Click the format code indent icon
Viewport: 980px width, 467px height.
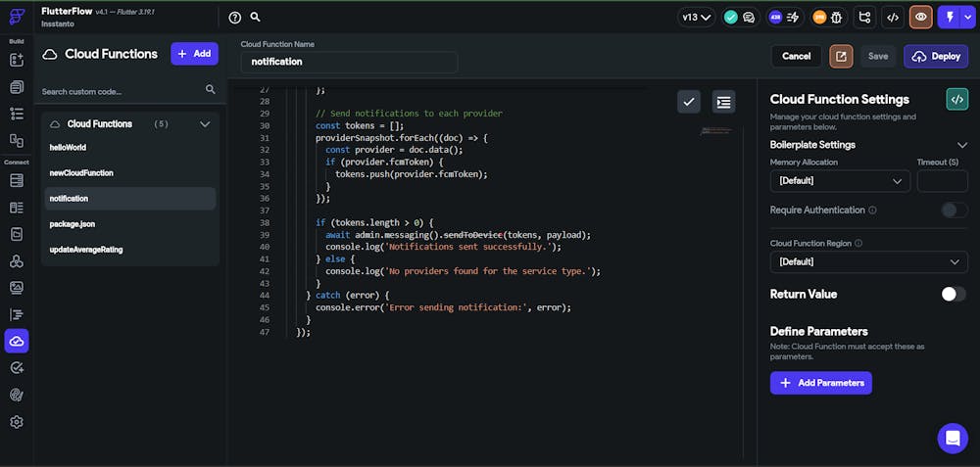pos(723,102)
